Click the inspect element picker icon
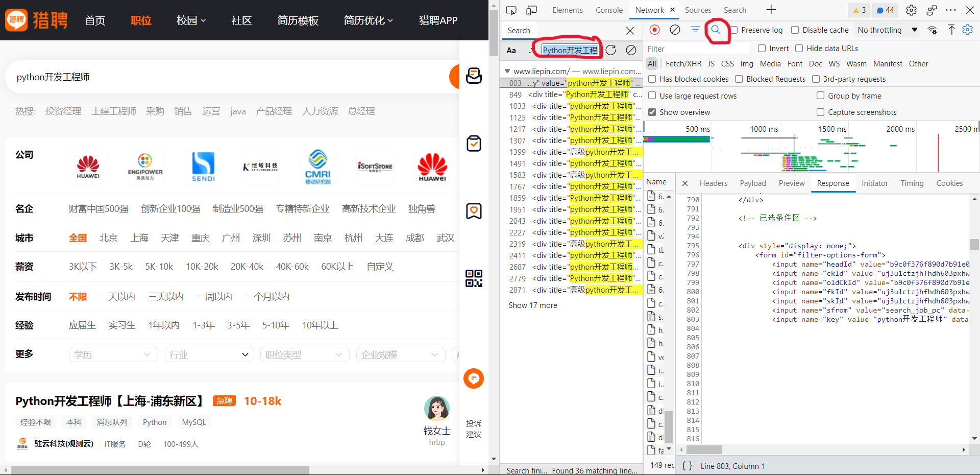Viewport: 980px width, 475px height. click(x=511, y=10)
